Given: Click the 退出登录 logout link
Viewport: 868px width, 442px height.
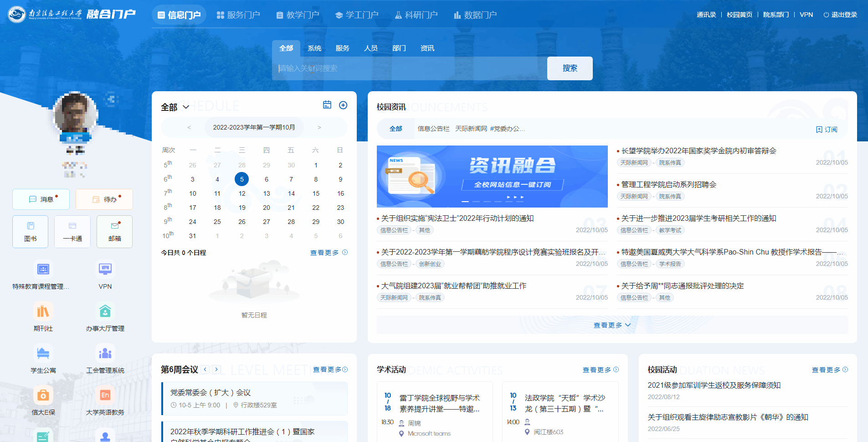Looking at the screenshot, I should click(840, 15).
